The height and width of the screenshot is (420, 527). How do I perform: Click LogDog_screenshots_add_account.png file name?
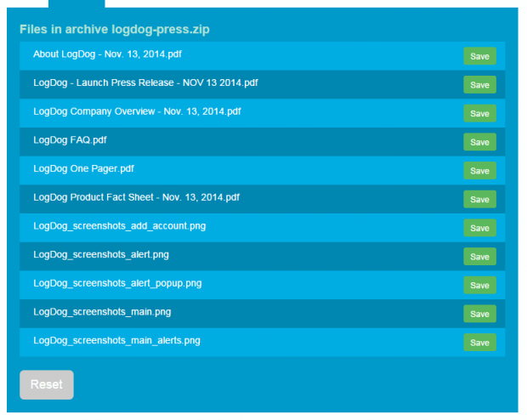tap(120, 226)
